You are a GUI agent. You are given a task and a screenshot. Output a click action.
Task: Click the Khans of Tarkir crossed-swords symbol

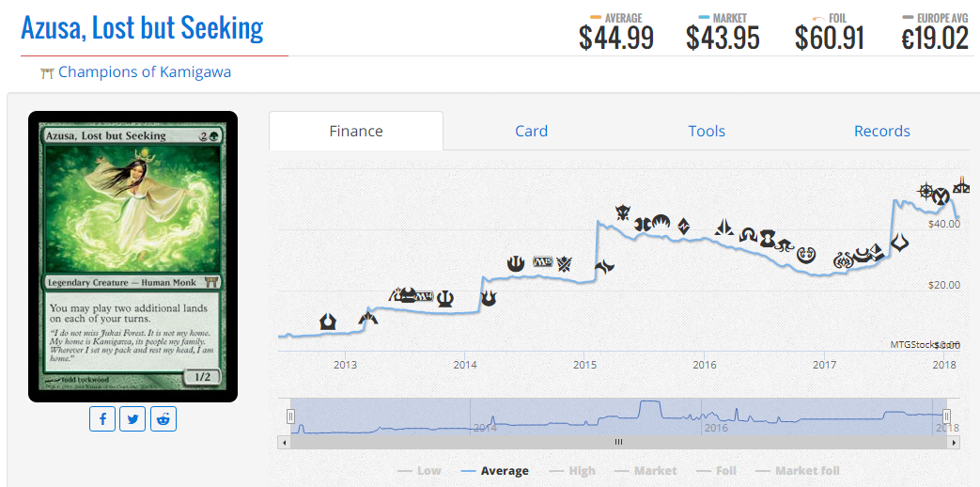565,264
